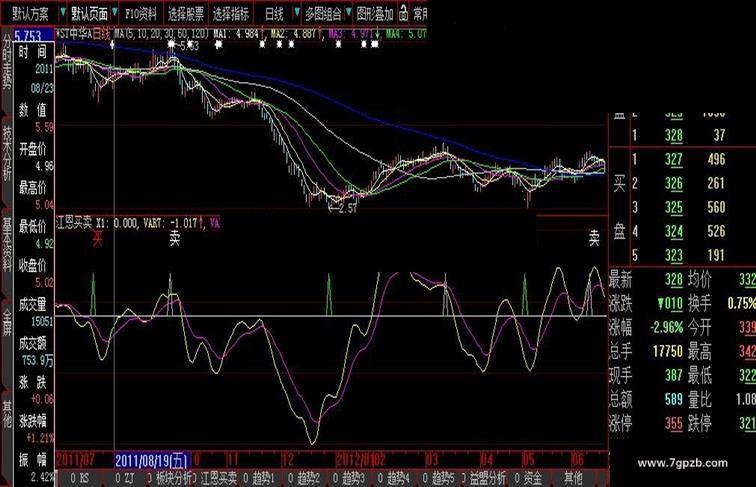The height and width of the screenshot is (487, 756).
Task: Click the 2011/07 timeline label
Action: click(76, 460)
